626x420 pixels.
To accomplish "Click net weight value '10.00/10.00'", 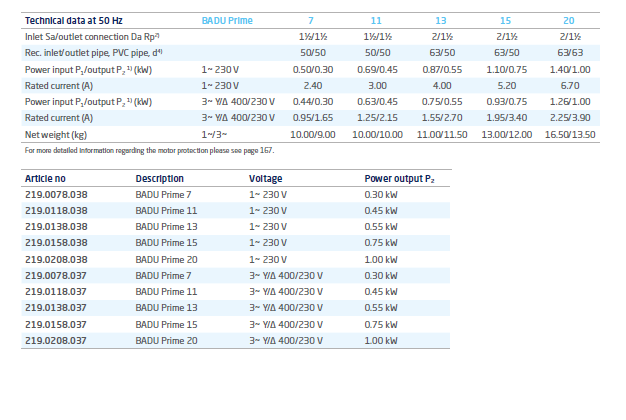I will (377, 135).
